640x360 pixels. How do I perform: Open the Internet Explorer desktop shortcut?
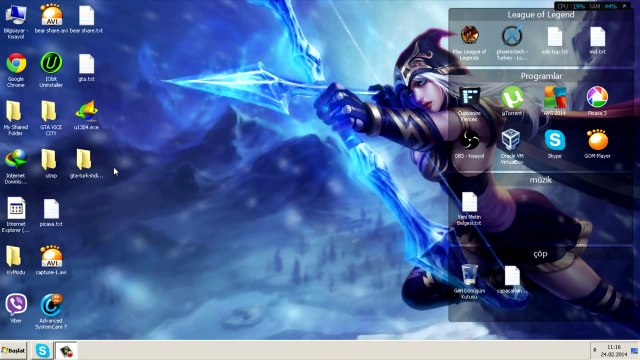pyautogui.click(x=16, y=215)
